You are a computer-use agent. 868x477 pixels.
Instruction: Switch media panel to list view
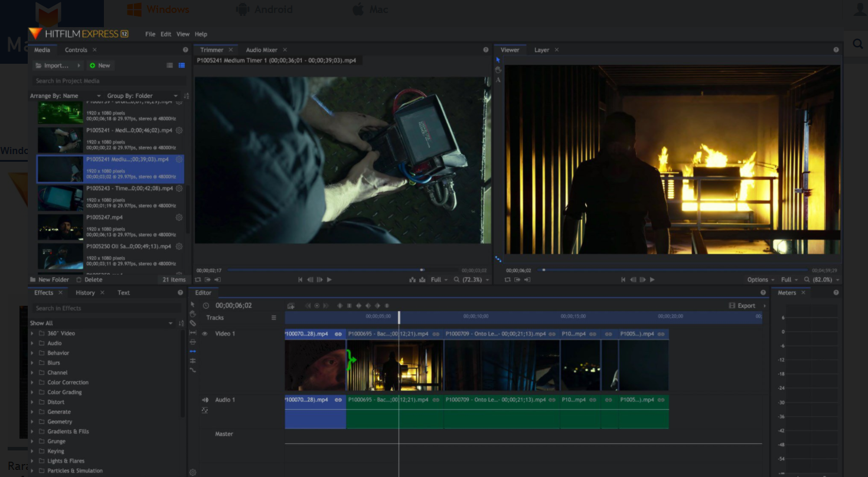[x=170, y=66]
